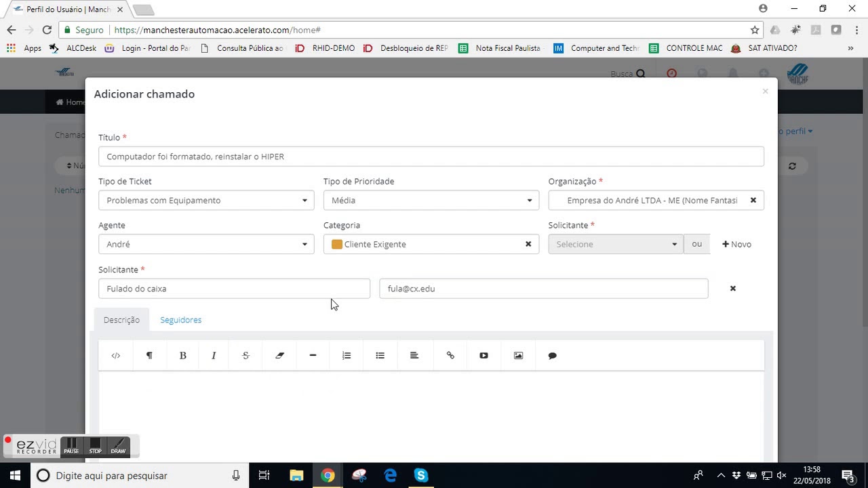Click the taskbar search box
Screen dimensions: 868x488
140,475
